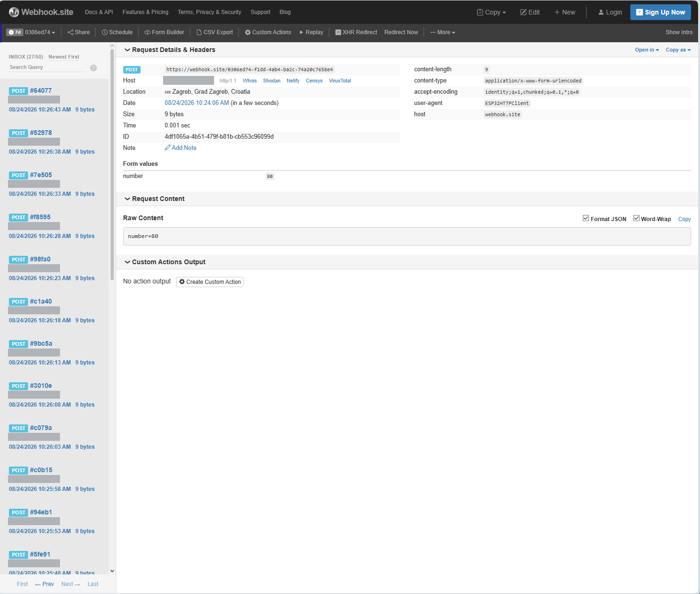
Task: Open the Form Builder tool
Action: point(164,32)
